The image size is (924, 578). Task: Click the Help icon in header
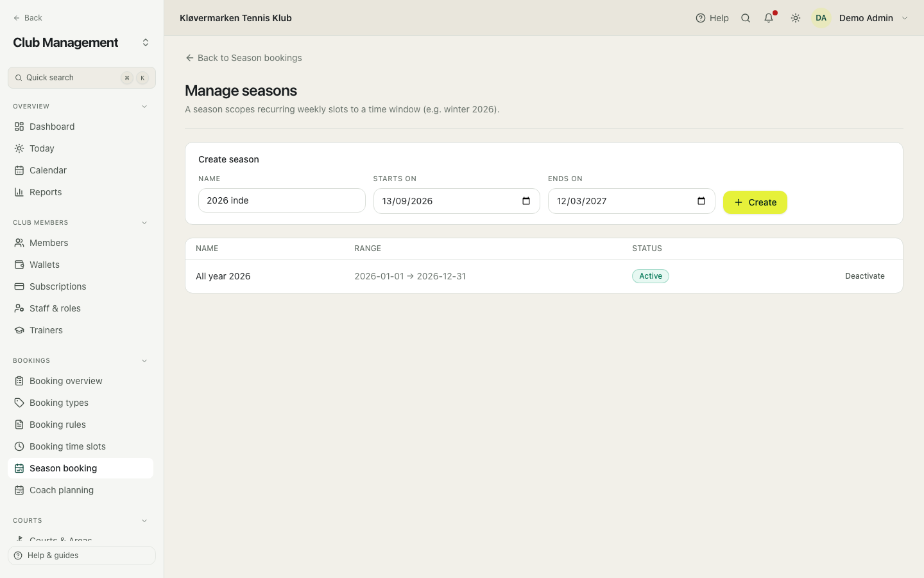tap(701, 18)
